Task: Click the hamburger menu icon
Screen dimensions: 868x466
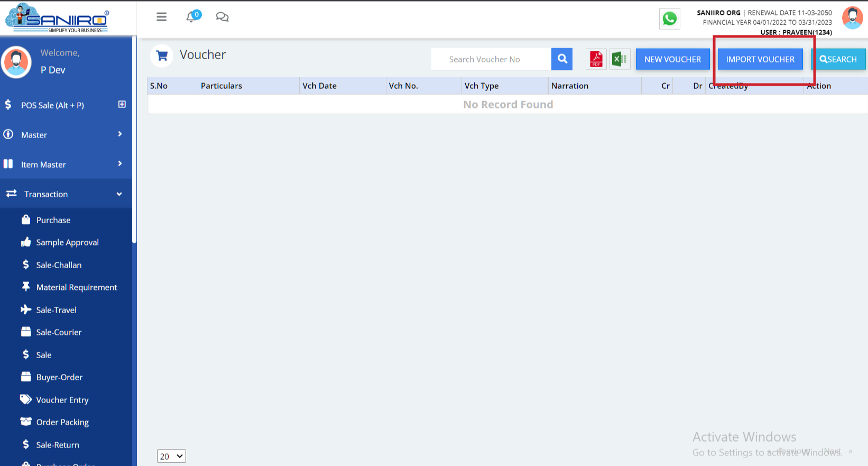Action: click(x=161, y=17)
